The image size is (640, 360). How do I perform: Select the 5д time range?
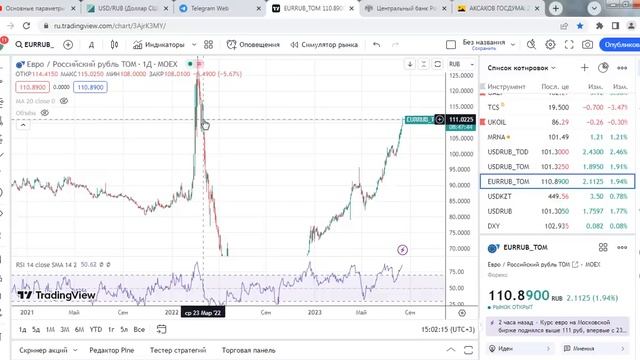point(36,329)
